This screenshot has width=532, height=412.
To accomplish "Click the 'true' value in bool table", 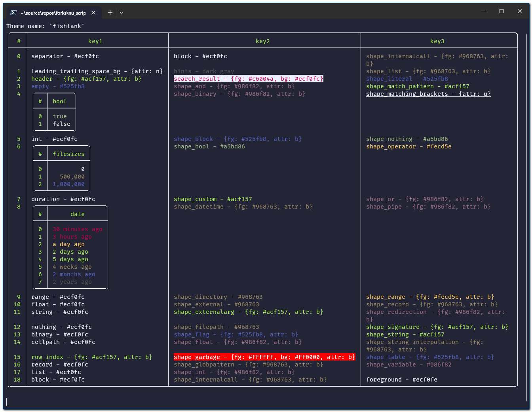I will tap(60, 116).
